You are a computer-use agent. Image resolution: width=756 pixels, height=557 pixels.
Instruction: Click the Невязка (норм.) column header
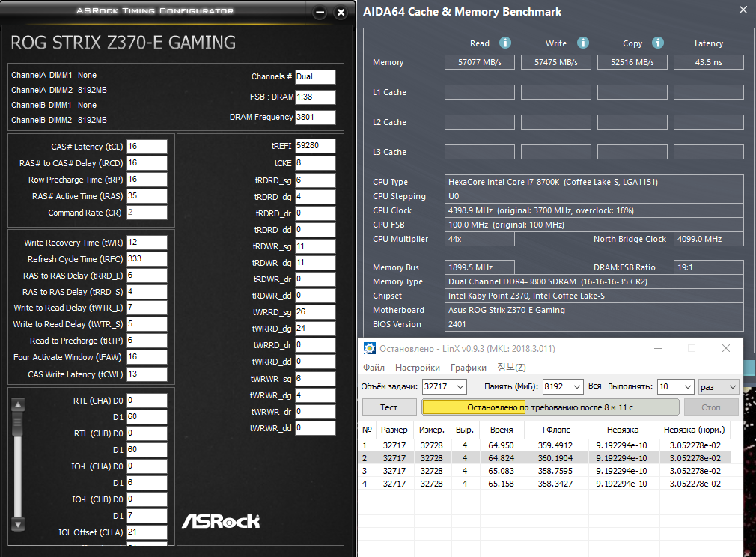[x=695, y=430]
